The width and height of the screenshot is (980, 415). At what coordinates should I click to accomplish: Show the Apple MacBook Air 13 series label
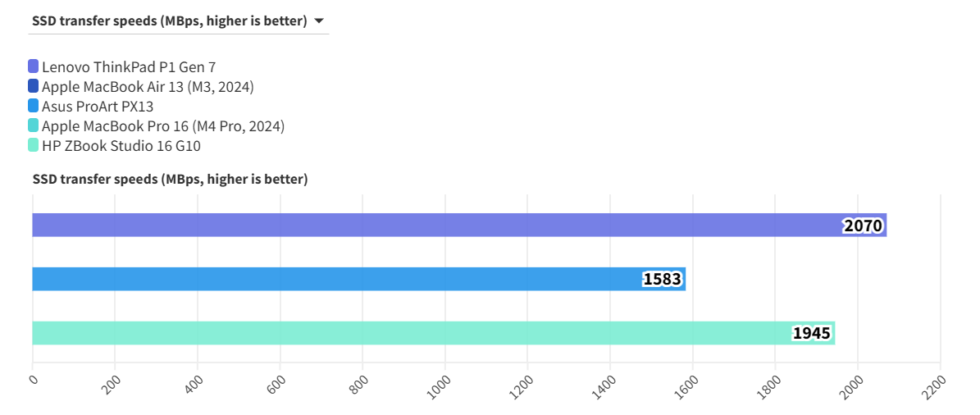tap(148, 86)
